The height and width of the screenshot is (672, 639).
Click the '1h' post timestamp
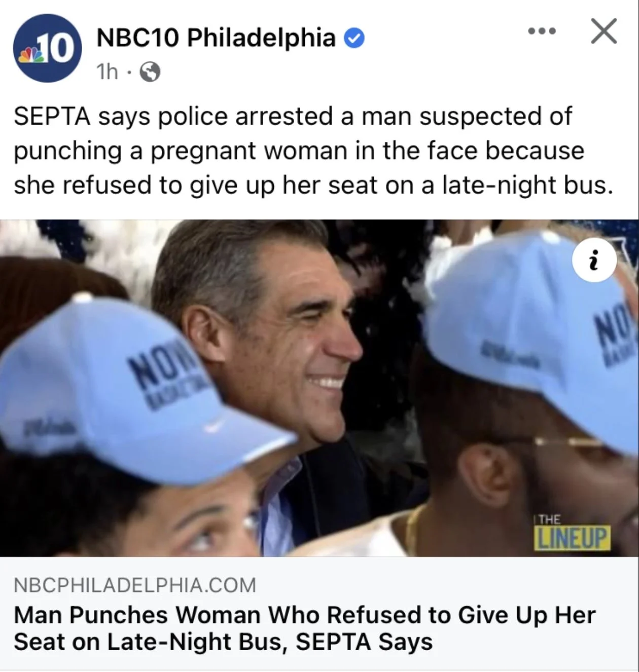107,72
